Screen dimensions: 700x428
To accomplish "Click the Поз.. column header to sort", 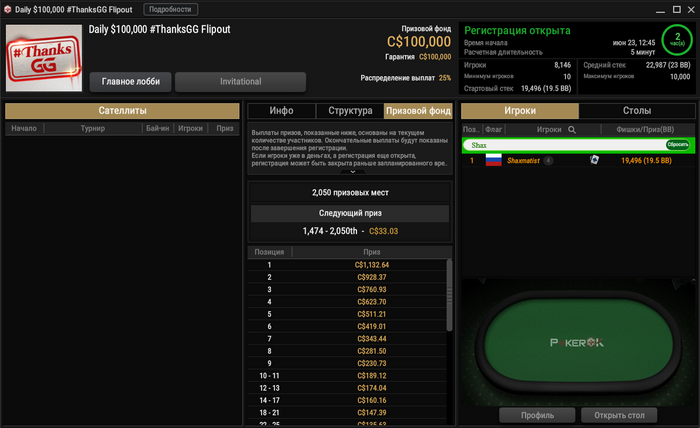I will point(471,129).
